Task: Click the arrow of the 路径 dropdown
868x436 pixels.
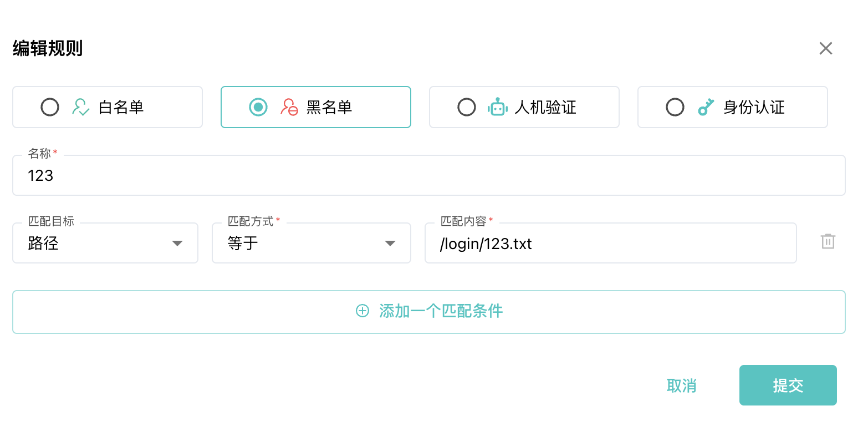Action: 177,244
